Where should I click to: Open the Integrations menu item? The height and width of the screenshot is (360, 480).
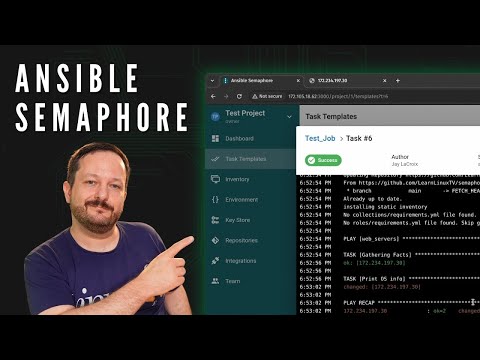click(x=250, y=261)
